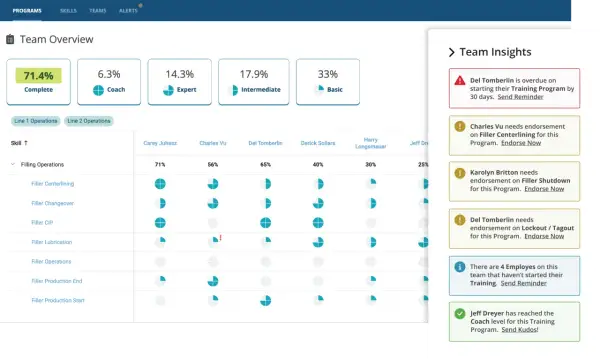
Task: Click the Basic quarter pie icon
Action: (319, 90)
